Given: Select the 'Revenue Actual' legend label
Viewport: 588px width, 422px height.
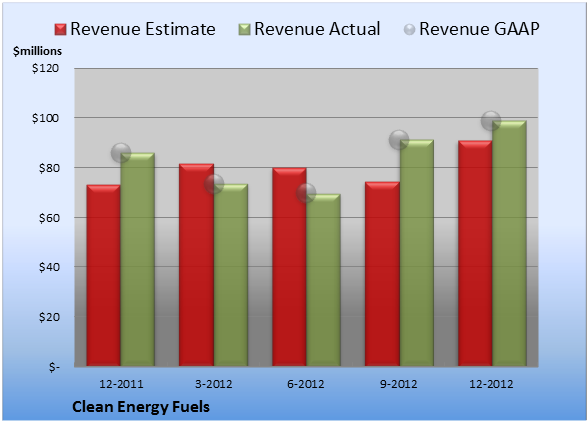Looking at the screenshot, I should [x=317, y=29].
